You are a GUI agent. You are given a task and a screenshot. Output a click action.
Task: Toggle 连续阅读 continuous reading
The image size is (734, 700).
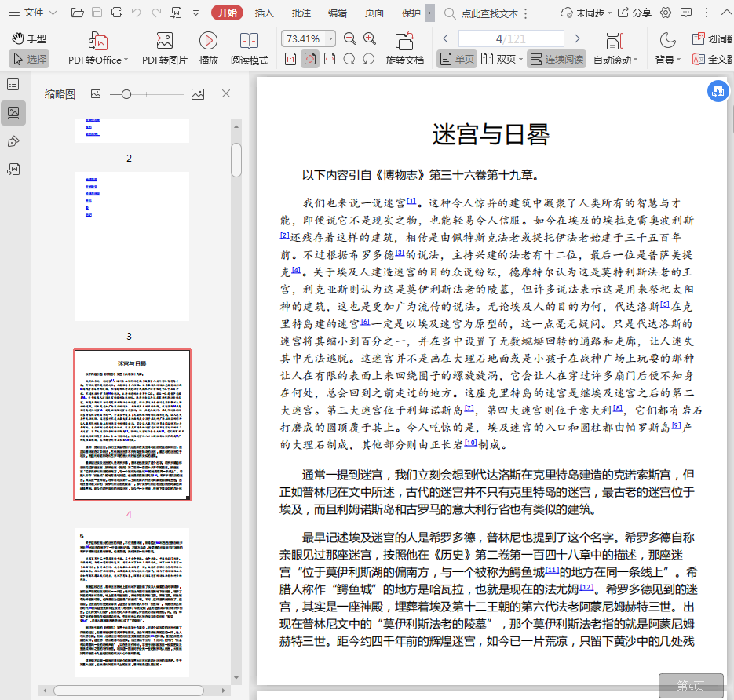point(557,59)
